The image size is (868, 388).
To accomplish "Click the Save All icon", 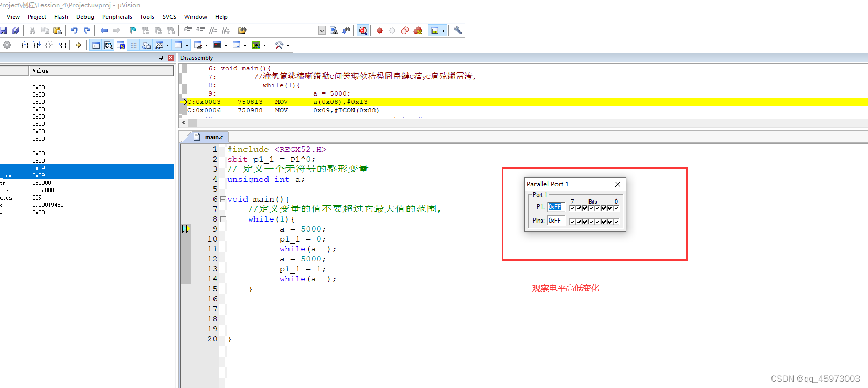I will coord(16,30).
